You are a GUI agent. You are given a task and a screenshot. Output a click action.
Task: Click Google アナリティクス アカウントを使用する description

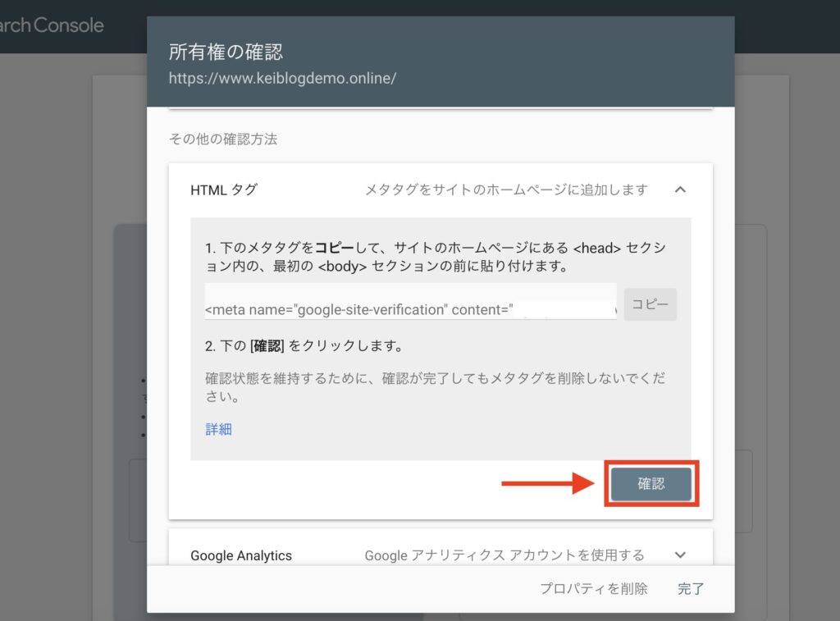[504, 555]
